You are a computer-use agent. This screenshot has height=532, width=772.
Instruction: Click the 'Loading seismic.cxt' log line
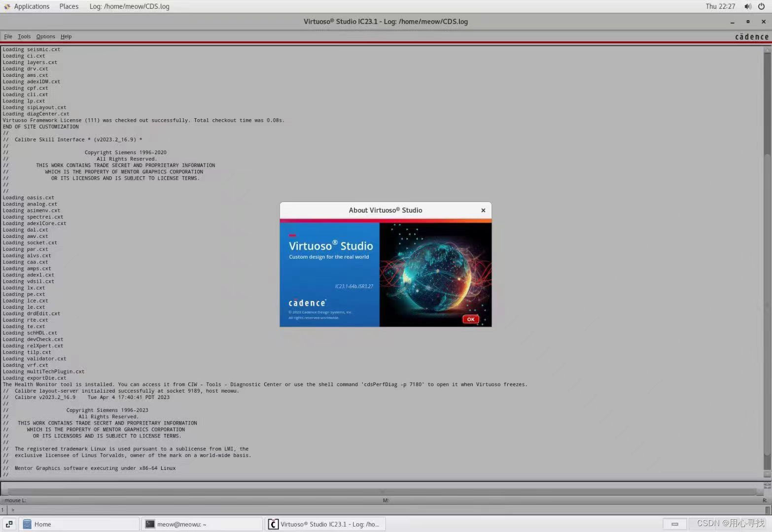point(32,49)
